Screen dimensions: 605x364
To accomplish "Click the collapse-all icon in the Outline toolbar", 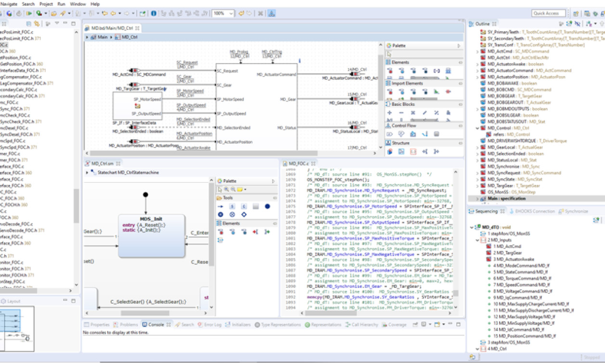I will [x=560, y=23].
